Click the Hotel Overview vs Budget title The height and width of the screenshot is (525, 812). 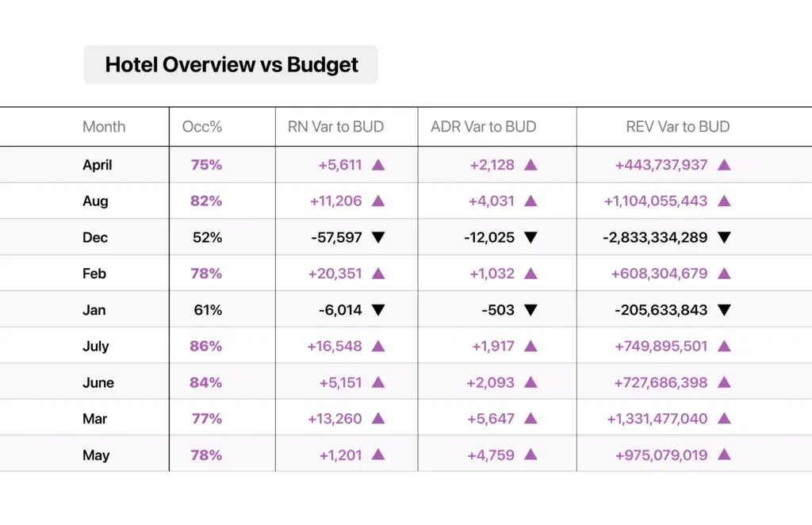tap(232, 65)
